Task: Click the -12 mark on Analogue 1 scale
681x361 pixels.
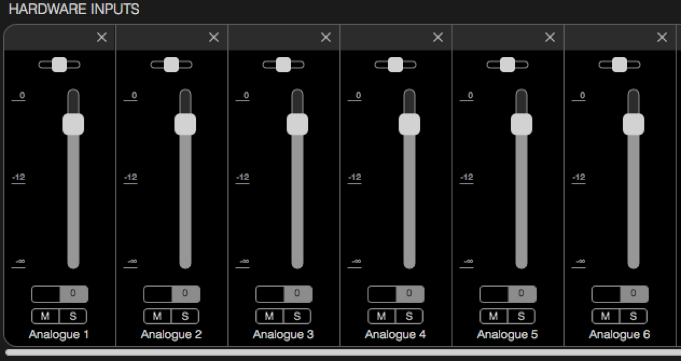Action: (18, 177)
